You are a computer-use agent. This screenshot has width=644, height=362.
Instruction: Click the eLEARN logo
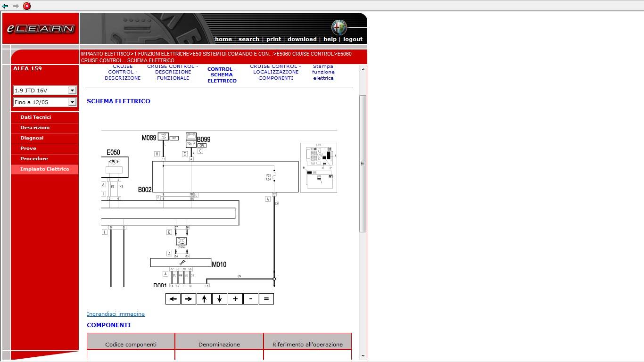(41, 28)
